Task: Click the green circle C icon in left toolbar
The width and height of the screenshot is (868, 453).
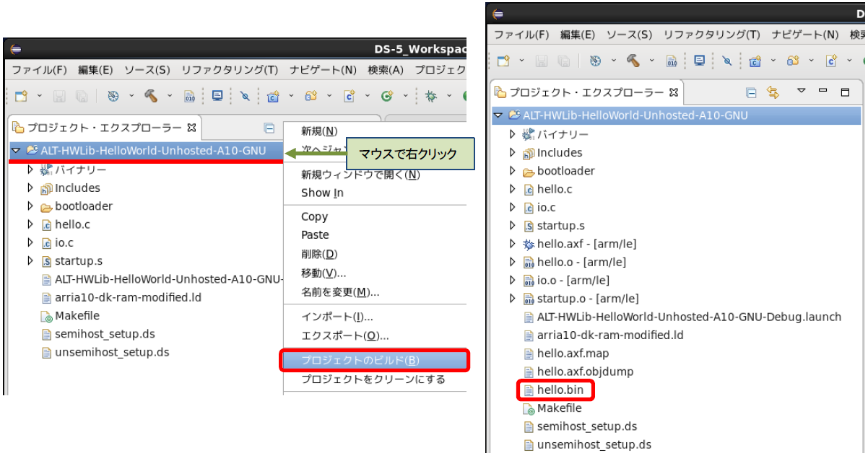Action: (387, 96)
